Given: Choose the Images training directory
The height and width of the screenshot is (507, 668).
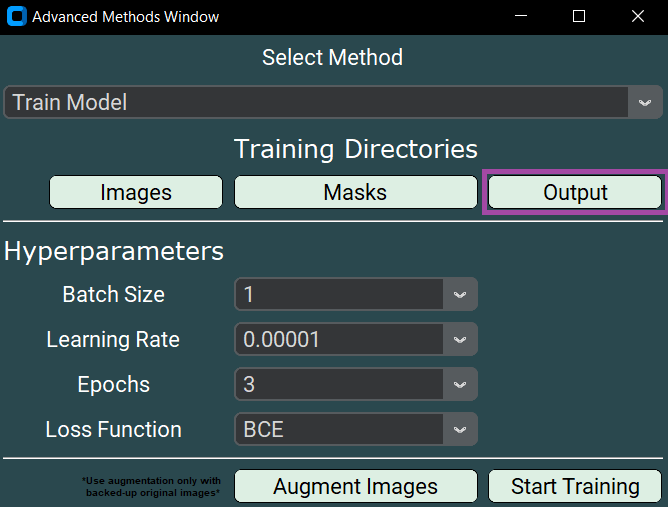Looking at the screenshot, I should [136, 192].
